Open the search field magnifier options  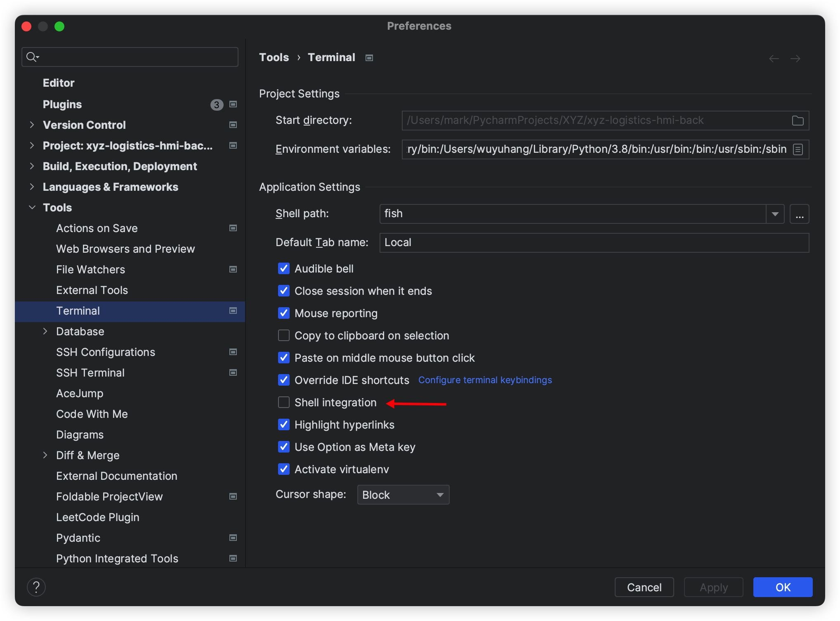33,57
